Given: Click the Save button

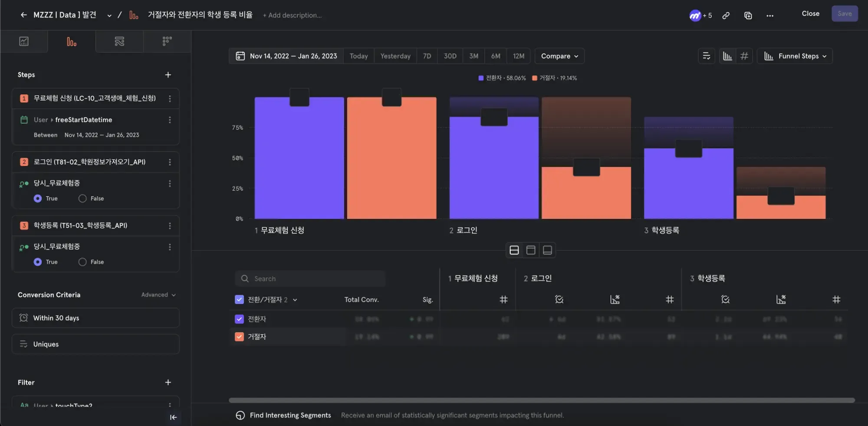Looking at the screenshot, I should [844, 13].
